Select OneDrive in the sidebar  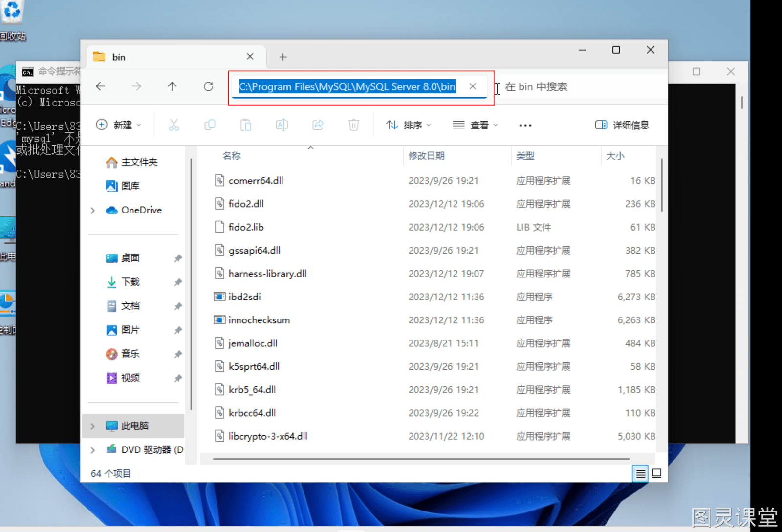click(134, 210)
